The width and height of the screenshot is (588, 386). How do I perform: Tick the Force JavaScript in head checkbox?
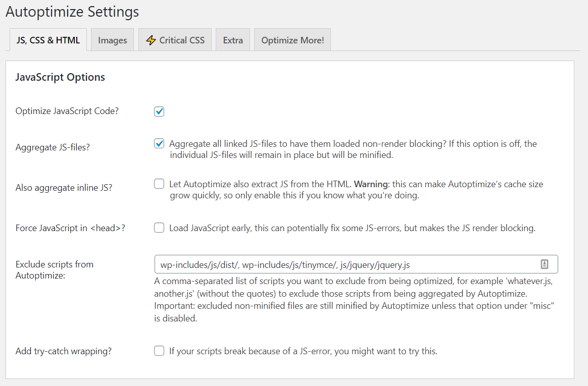pyautogui.click(x=159, y=228)
